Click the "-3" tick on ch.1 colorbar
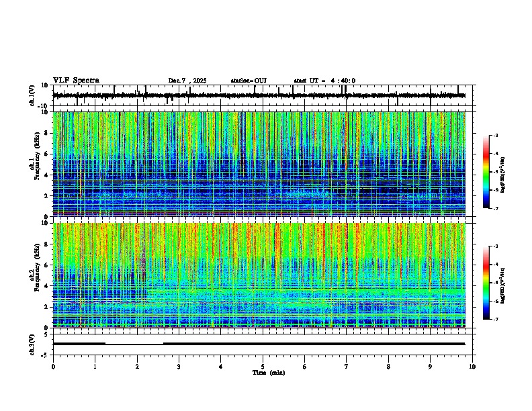 click(495, 136)
